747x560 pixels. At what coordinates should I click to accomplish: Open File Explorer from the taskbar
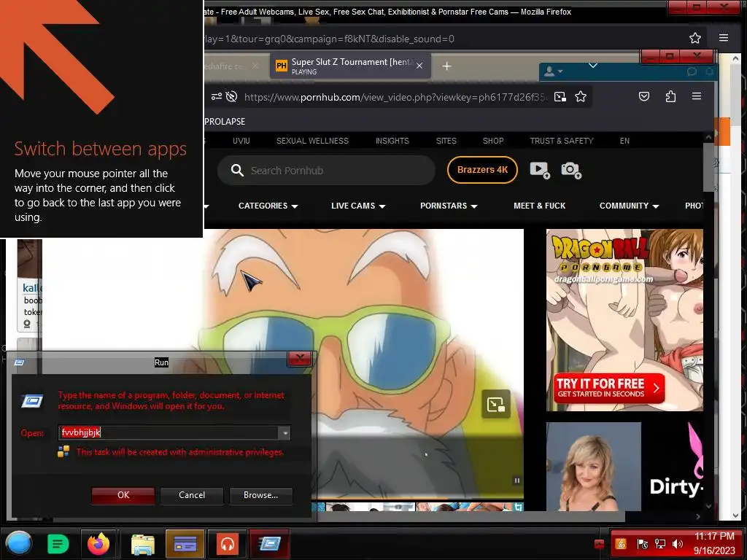pos(142,543)
